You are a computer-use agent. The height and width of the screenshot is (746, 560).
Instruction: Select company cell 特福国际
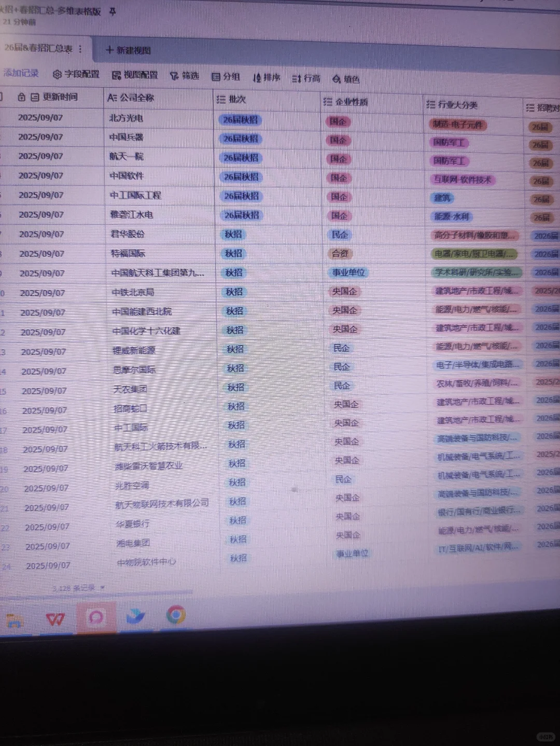tap(128, 254)
